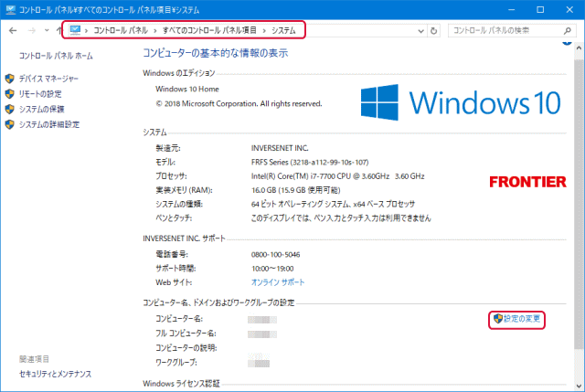Image resolution: width=585 pixels, height=392 pixels.
Task: Expand chevron before システム breadcrumb
Action: coord(264,30)
